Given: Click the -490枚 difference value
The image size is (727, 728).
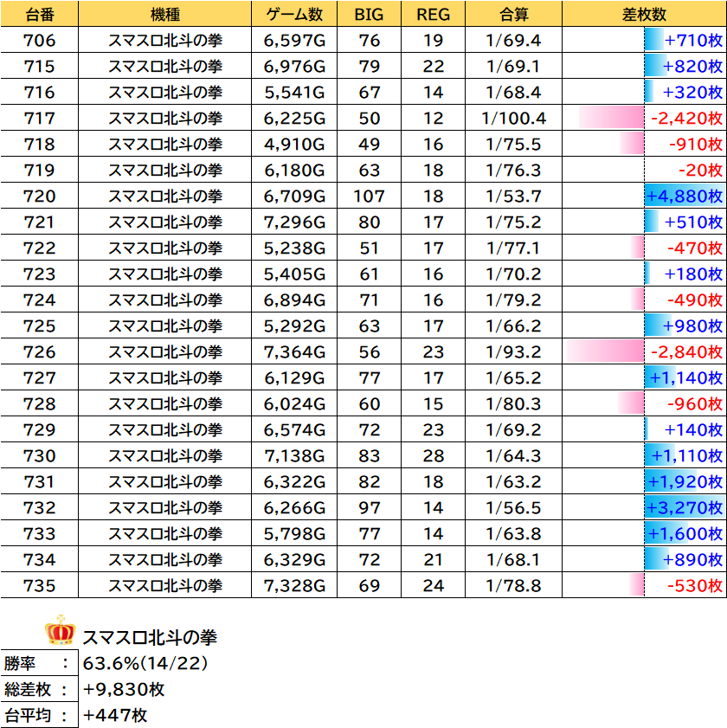Looking at the screenshot, I should [x=695, y=300].
